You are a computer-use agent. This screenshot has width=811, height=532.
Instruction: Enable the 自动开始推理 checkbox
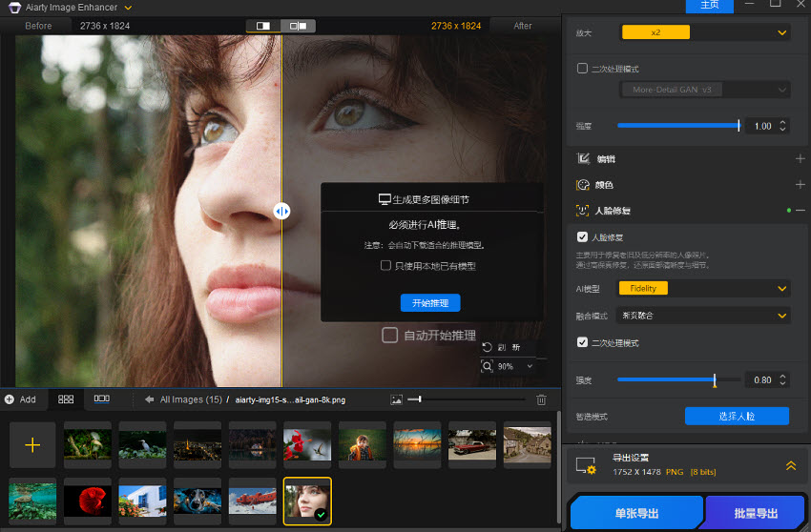click(389, 335)
